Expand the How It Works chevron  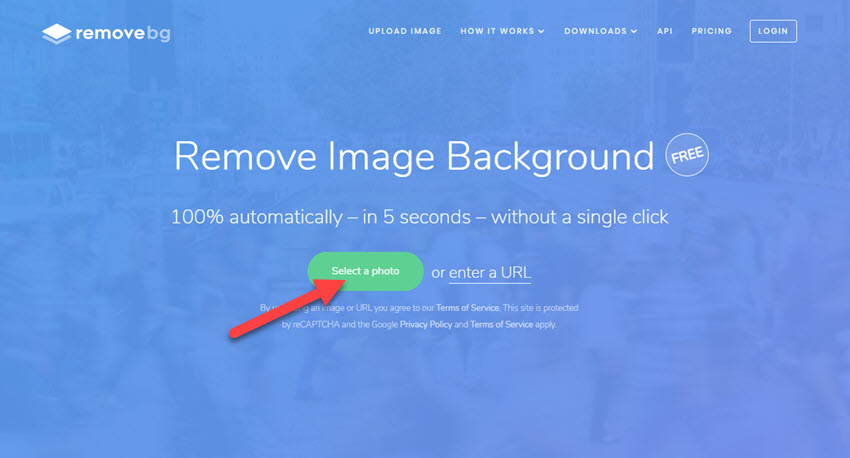click(x=541, y=31)
